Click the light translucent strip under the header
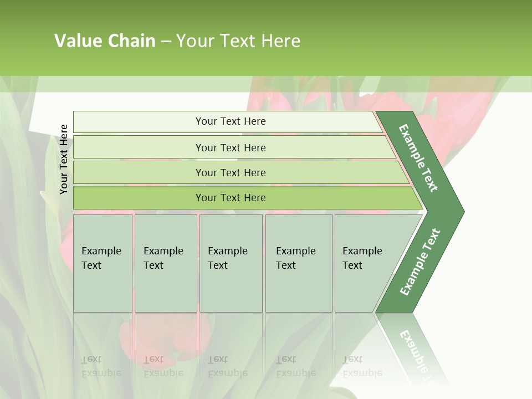This screenshot has width=532, height=399. pyautogui.click(x=266, y=84)
